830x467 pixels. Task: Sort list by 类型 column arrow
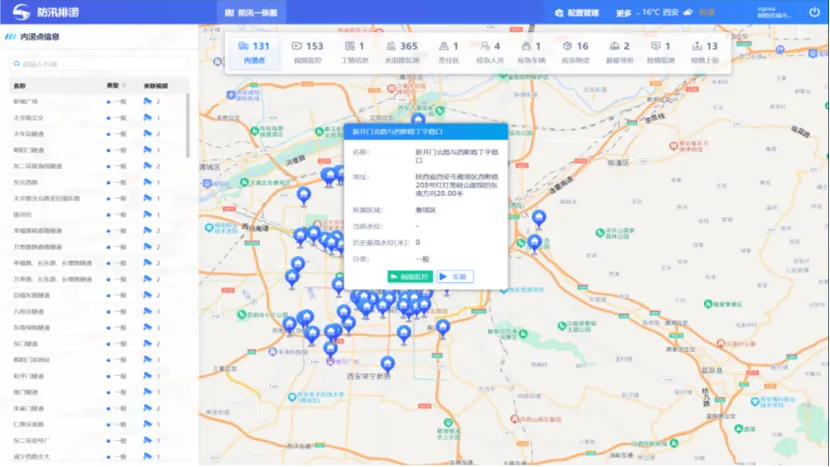(124, 85)
